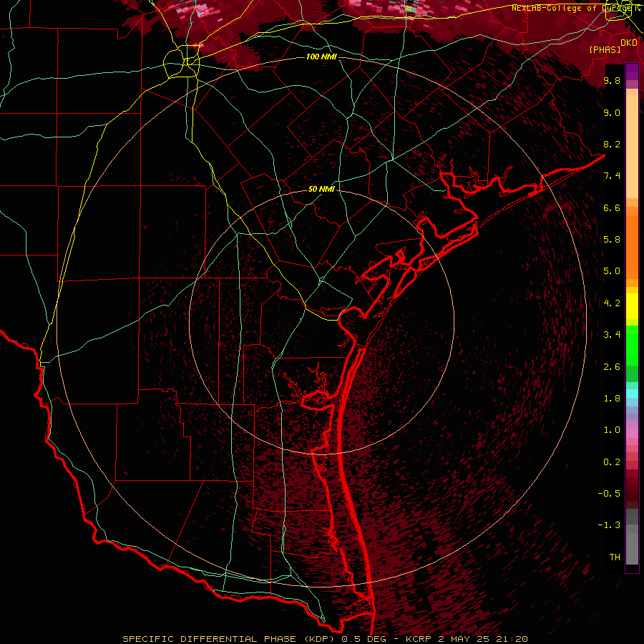
Task: Click the purple top segment of color bar
Action: pyautogui.click(x=632, y=72)
